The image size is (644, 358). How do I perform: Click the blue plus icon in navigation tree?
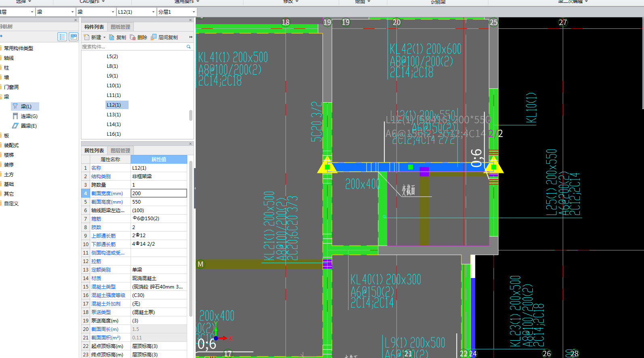pyautogui.click(x=1, y=36)
